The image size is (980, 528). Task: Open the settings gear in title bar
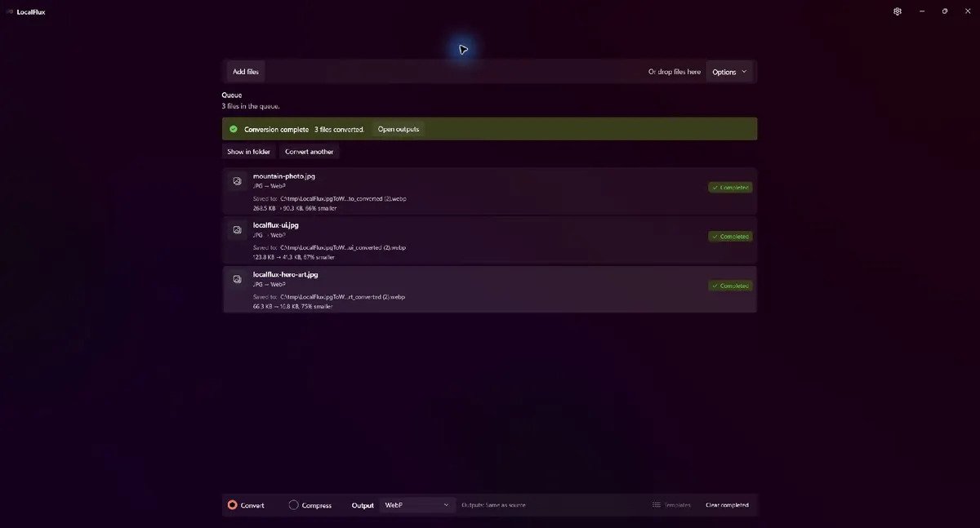pyautogui.click(x=898, y=11)
